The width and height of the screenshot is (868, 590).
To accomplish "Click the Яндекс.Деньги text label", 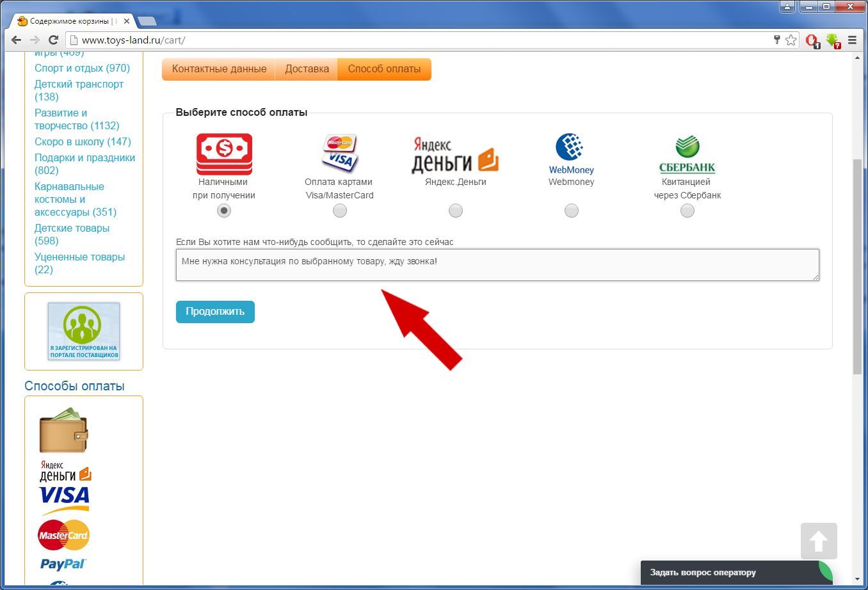I will [x=456, y=182].
